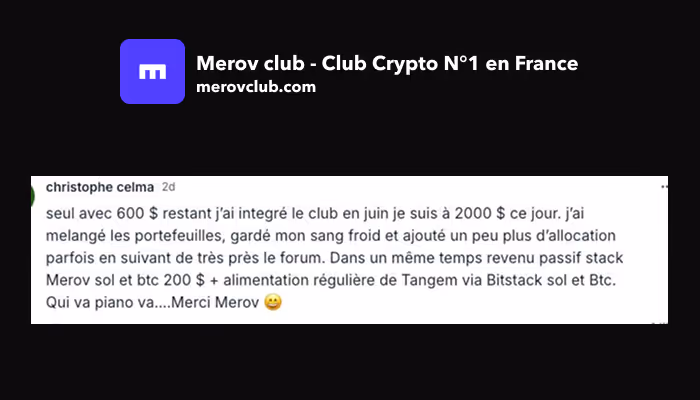The width and height of the screenshot is (700, 400).
Task: Click the word "Bitstack" in the comment
Action: point(514,280)
